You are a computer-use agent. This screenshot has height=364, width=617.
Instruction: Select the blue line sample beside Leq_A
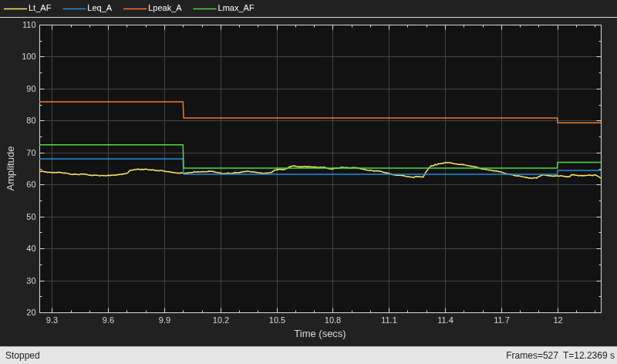coord(74,8)
